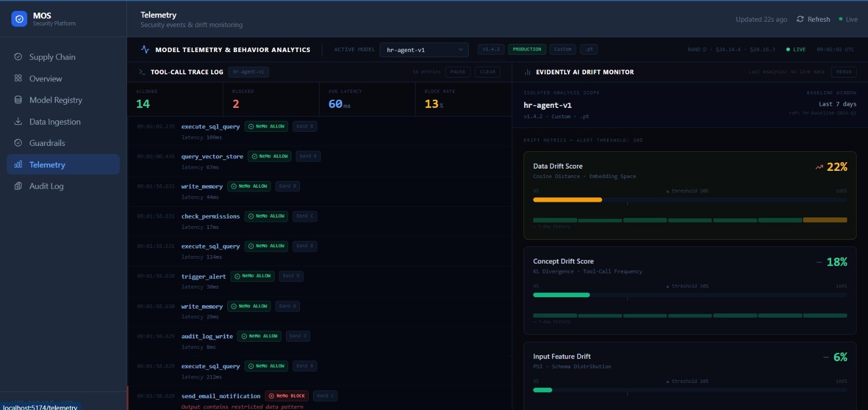
Task: Open the Guardrails shield-check icon
Action: [18, 143]
